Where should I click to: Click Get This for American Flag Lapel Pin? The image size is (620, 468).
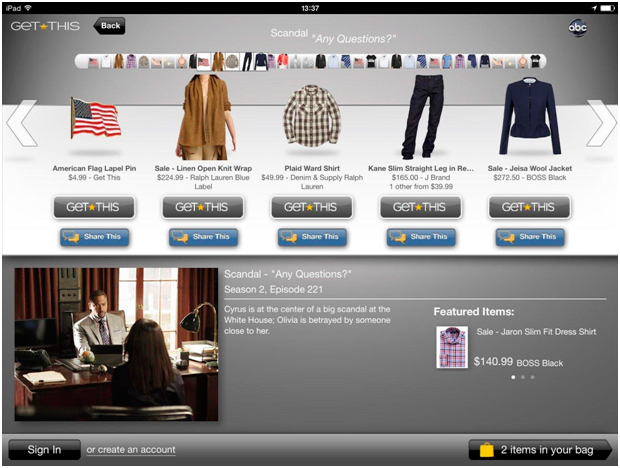pyautogui.click(x=94, y=207)
